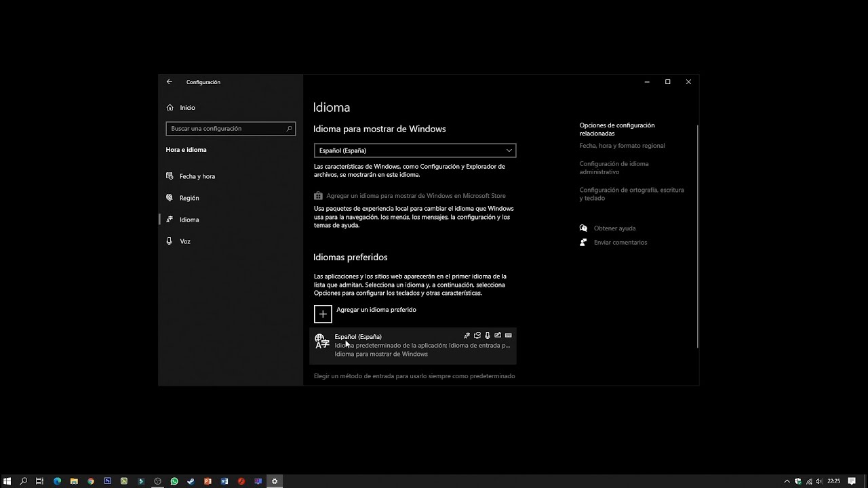Open the Inicio home page
This screenshot has height=488, width=868.
point(180,107)
